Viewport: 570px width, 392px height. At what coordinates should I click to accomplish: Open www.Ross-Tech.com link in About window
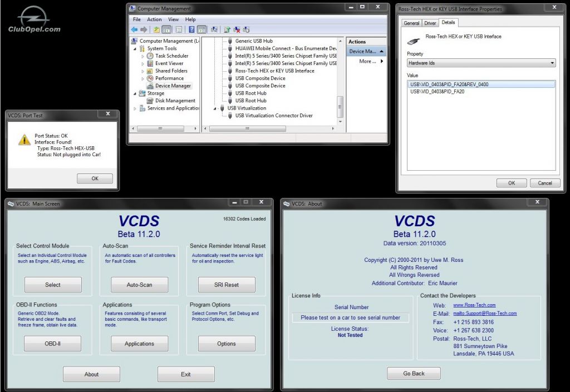tap(474, 305)
